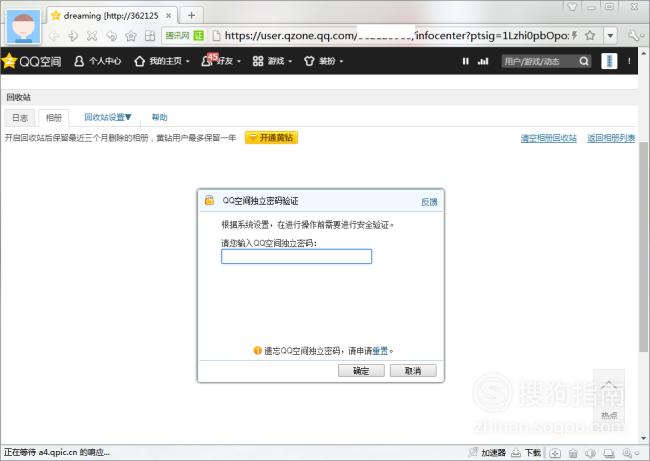The image size is (650, 461).
Task: Click the QQ空间 logo
Action: click(32, 61)
